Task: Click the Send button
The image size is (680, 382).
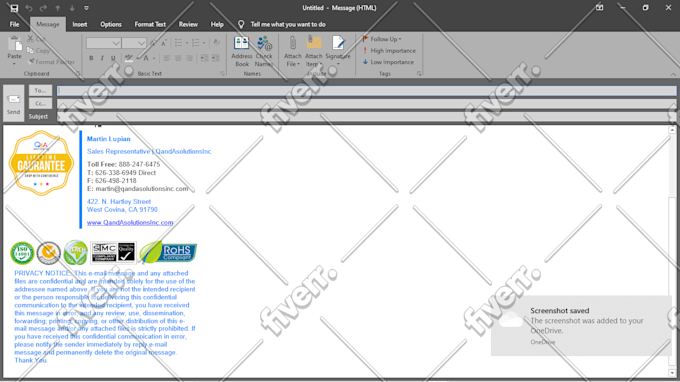Action: click(x=13, y=103)
